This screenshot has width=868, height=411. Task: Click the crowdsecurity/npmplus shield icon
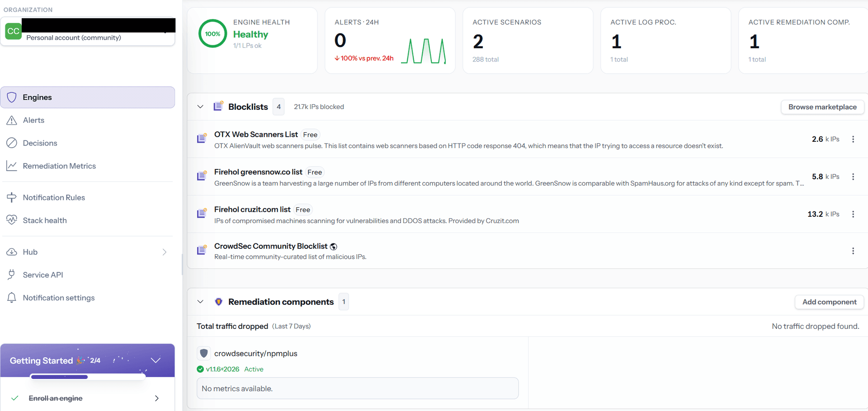pos(204,353)
